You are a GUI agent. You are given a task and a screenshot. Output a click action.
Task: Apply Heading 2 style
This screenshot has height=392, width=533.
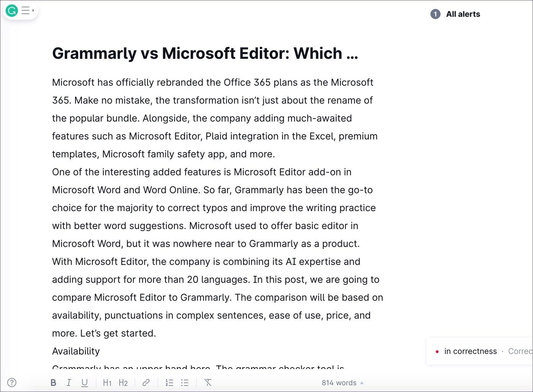123,383
